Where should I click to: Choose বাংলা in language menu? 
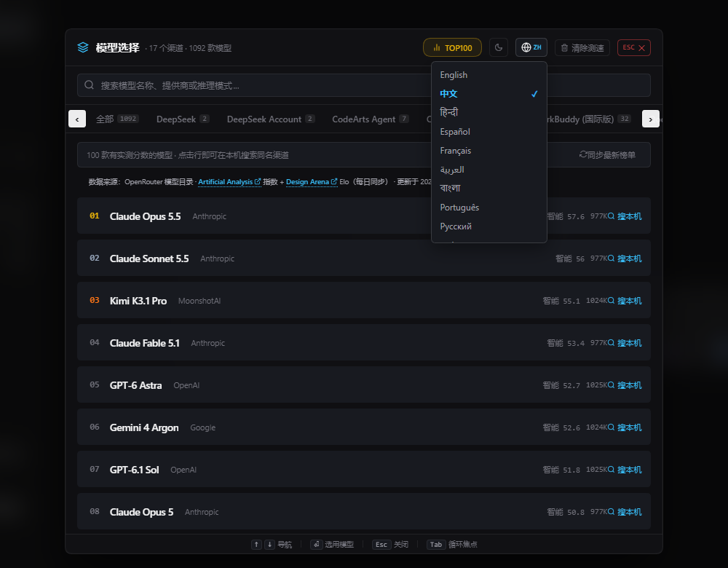click(489, 188)
